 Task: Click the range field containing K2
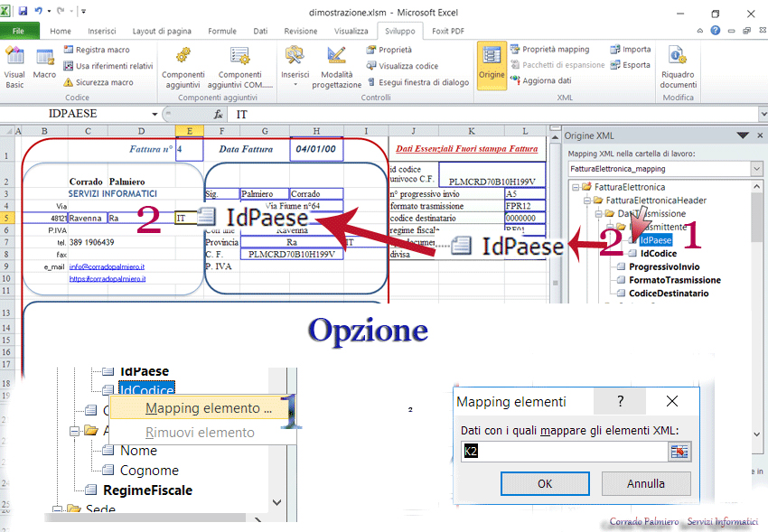(x=564, y=452)
